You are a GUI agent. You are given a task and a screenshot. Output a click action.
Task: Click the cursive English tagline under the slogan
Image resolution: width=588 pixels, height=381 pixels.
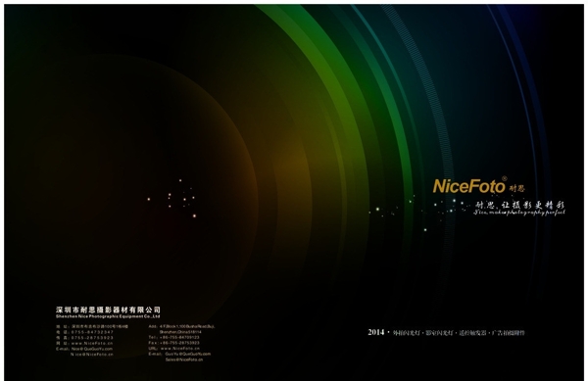point(519,212)
